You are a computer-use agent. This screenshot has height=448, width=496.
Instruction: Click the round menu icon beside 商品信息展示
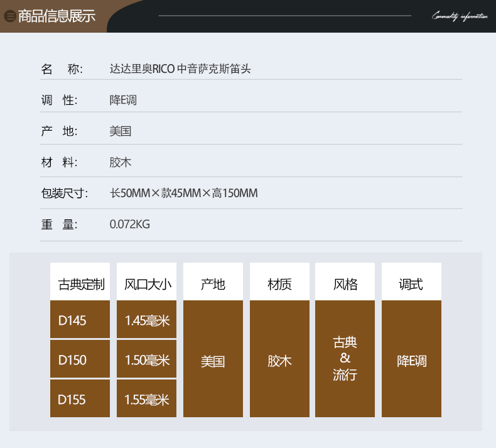(10, 16)
